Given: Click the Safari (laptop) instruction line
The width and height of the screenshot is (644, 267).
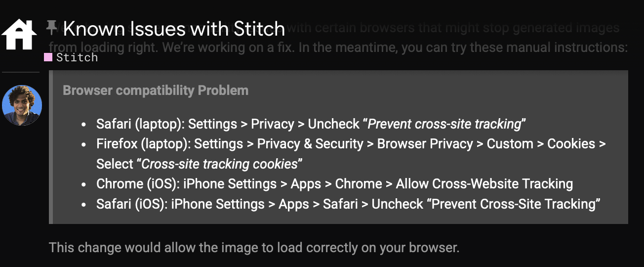Looking at the screenshot, I should (311, 124).
